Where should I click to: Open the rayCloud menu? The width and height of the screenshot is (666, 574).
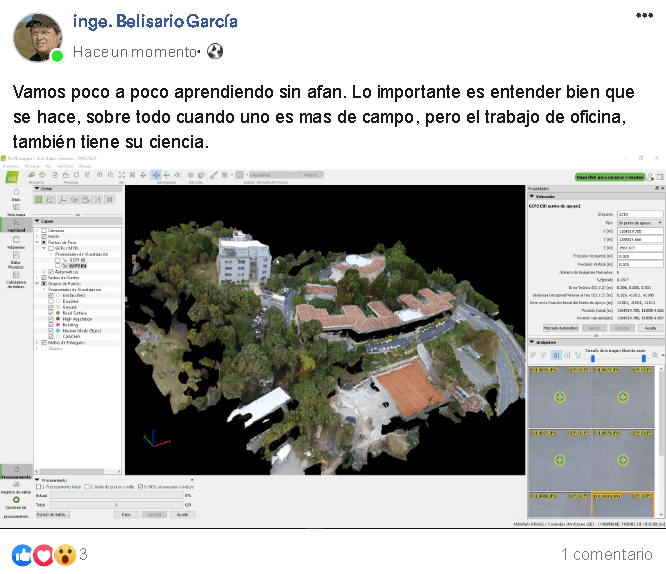pyautogui.click(x=65, y=166)
